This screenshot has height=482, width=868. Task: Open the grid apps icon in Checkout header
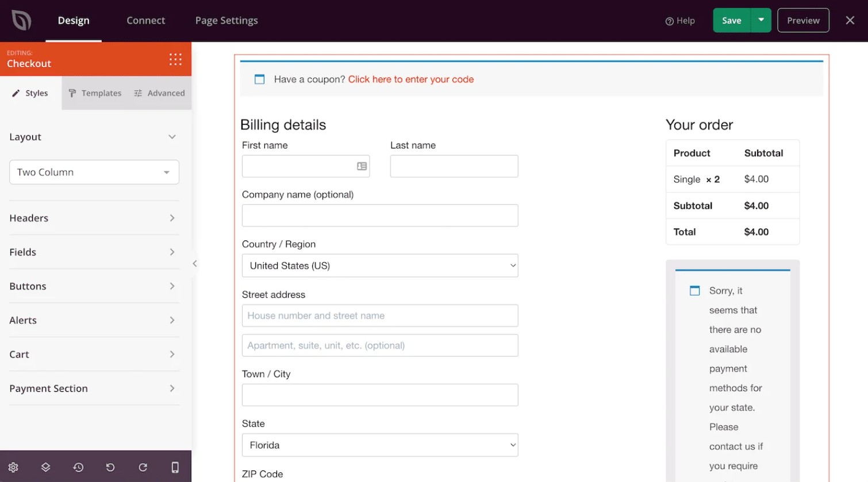coord(175,59)
